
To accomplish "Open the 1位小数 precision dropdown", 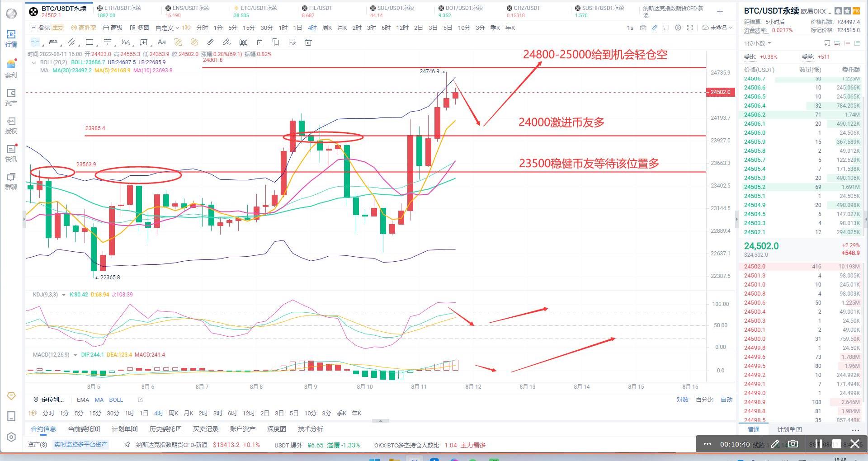I will pos(757,43).
